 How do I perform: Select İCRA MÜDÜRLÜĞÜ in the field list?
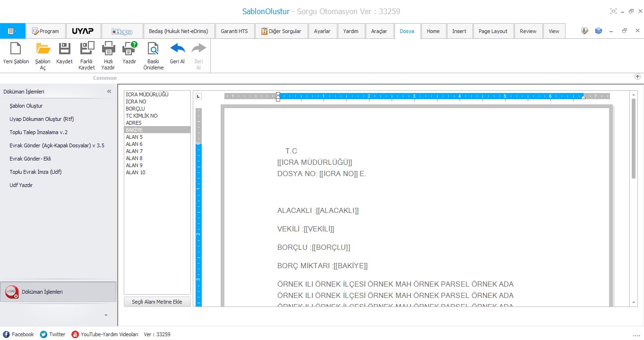point(157,94)
